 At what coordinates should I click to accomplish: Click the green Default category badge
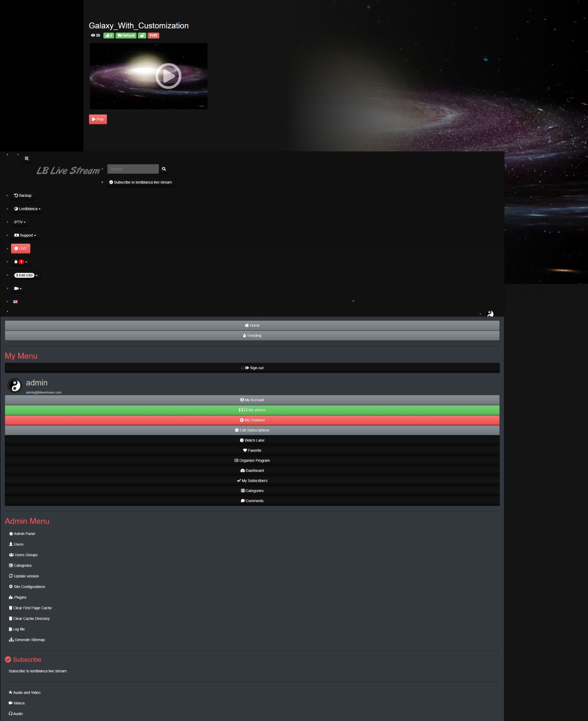(x=126, y=35)
